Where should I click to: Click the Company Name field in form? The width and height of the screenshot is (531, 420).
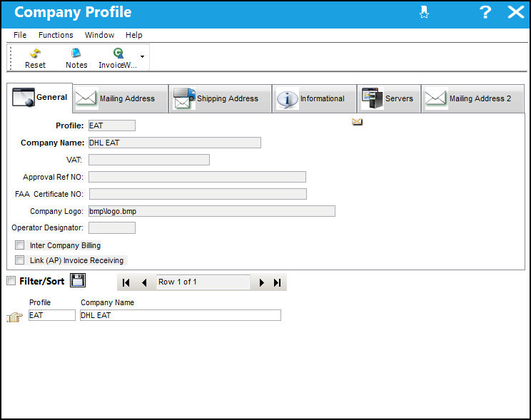pyautogui.click(x=175, y=143)
